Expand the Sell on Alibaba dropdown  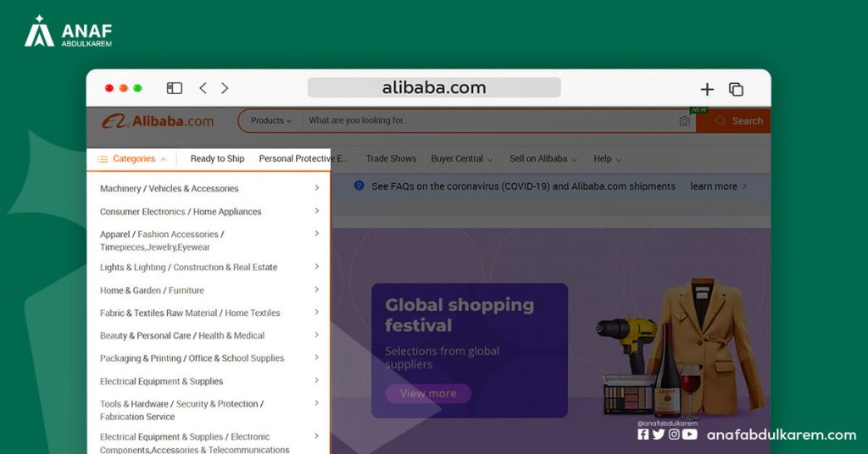[543, 158]
